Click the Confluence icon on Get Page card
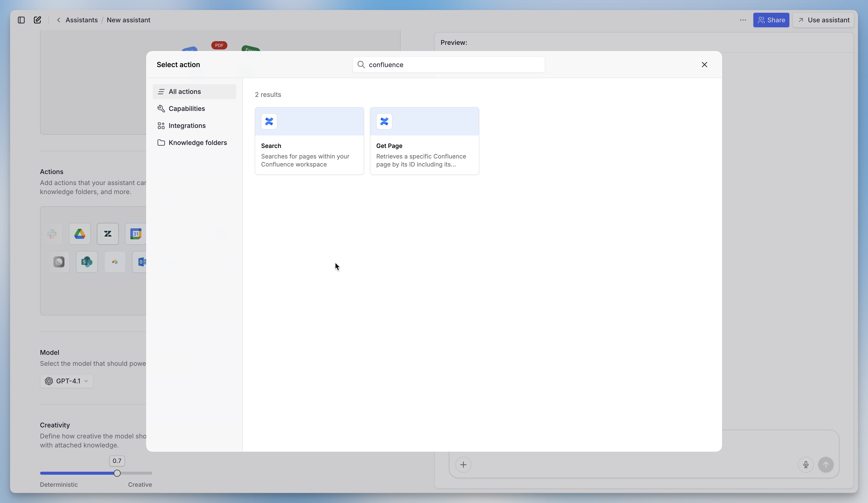 [x=384, y=122]
